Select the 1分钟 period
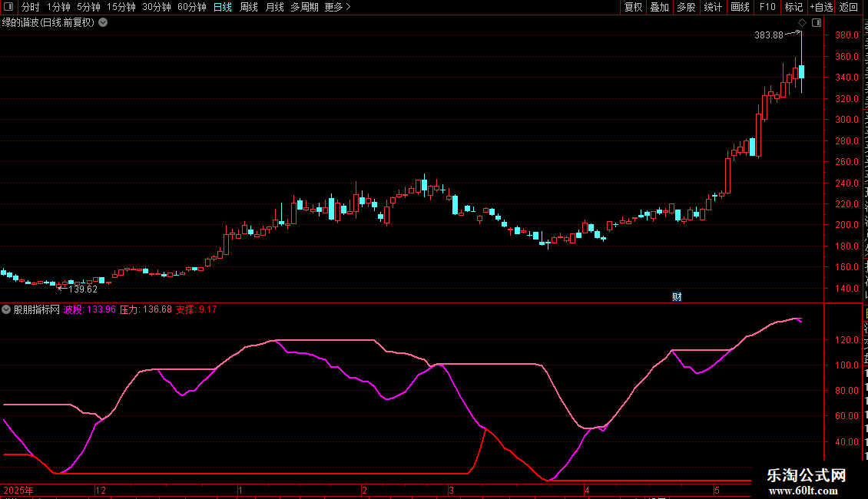The image size is (868, 499). point(58,7)
